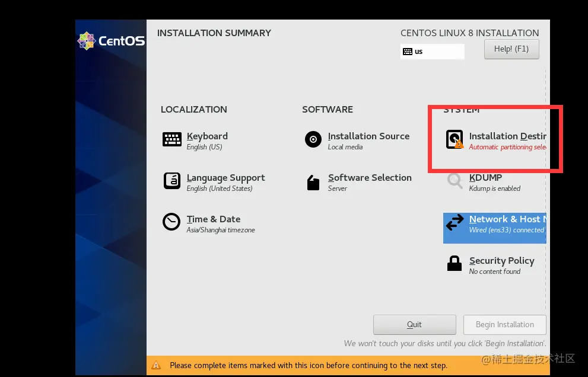Open Software Selection title
Screen dimensions: 588x377
tap(370, 178)
